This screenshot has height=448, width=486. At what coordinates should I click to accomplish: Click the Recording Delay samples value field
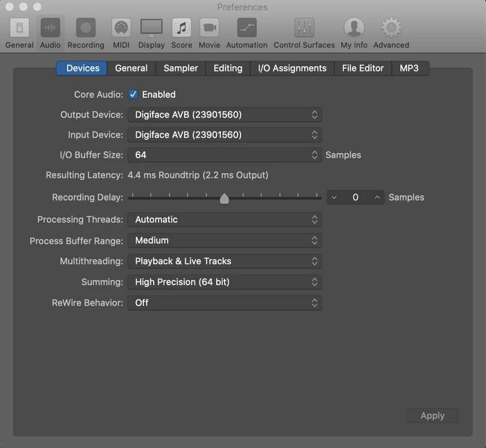tap(356, 197)
